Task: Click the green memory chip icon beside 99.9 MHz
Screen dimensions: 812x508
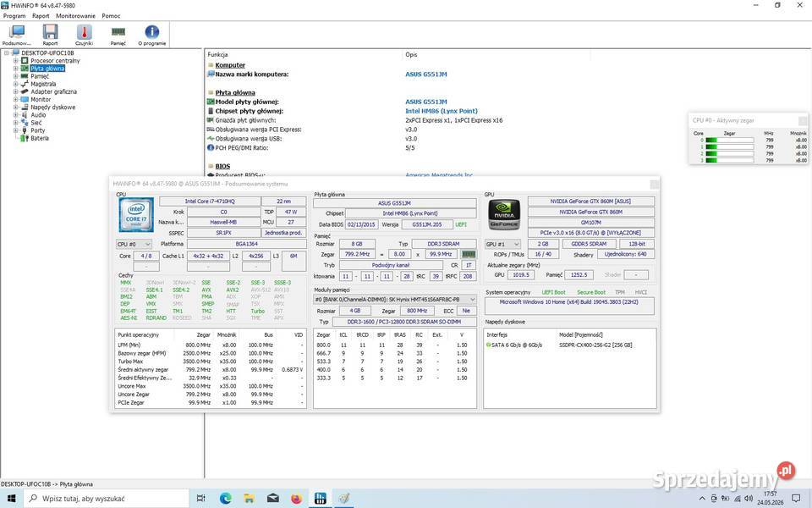Action: [x=468, y=254]
